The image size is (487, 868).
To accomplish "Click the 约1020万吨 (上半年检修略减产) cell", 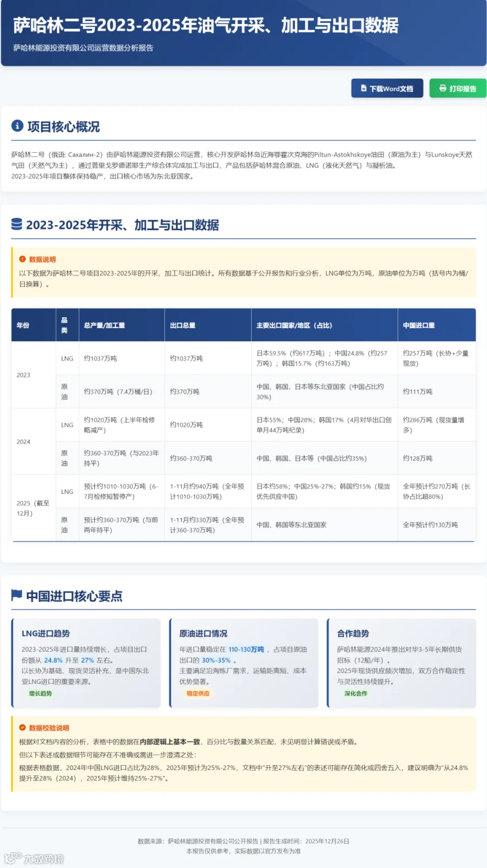I will tap(122, 425).
